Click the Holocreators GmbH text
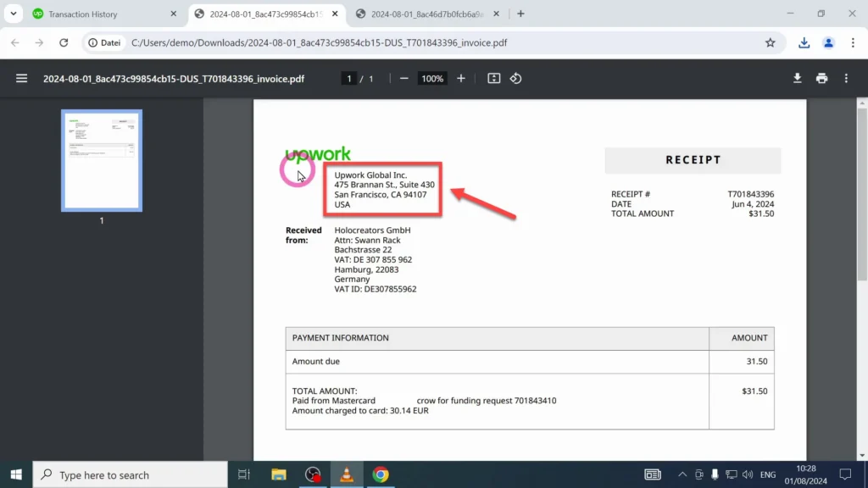 (373, 230)
